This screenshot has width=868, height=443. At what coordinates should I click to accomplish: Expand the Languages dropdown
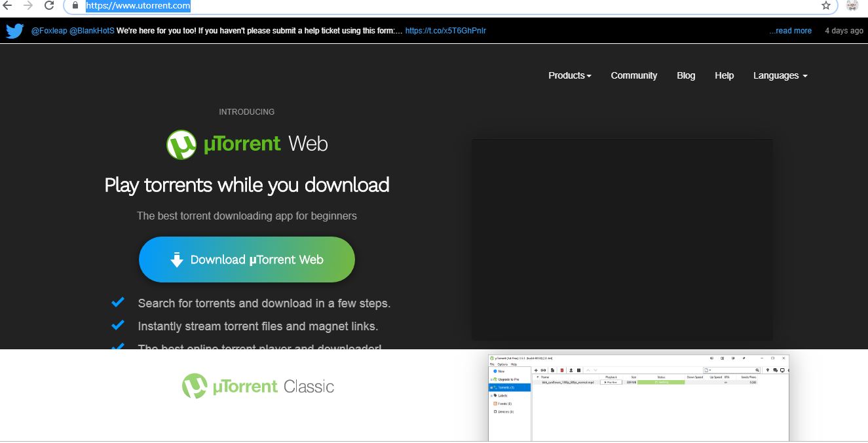coord(780,75)
